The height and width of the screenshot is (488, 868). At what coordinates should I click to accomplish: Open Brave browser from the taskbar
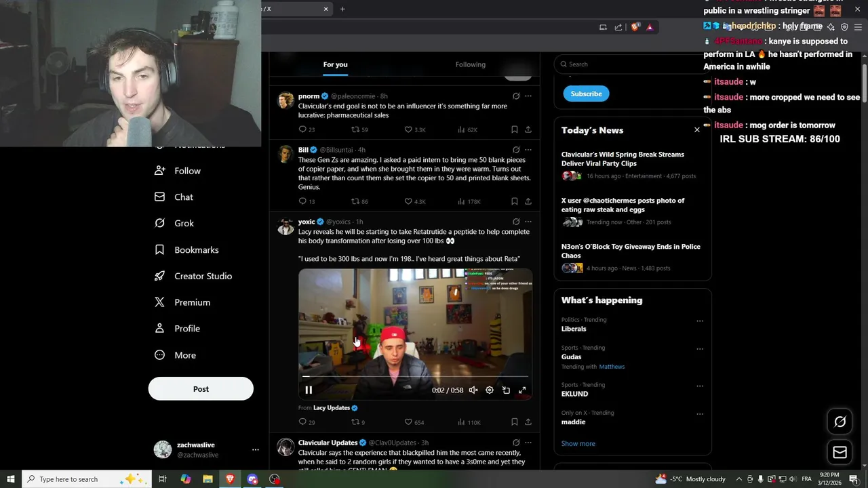230,479
